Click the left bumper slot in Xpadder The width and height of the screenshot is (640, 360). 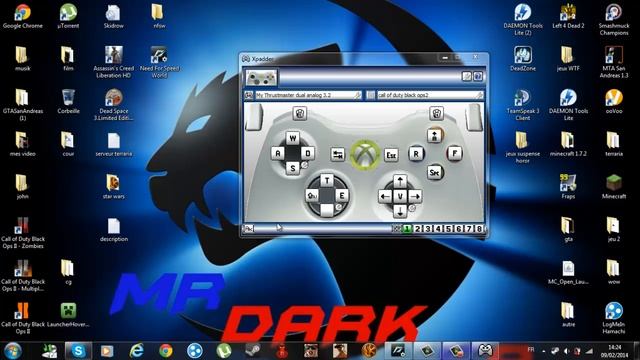pos(254,117)
